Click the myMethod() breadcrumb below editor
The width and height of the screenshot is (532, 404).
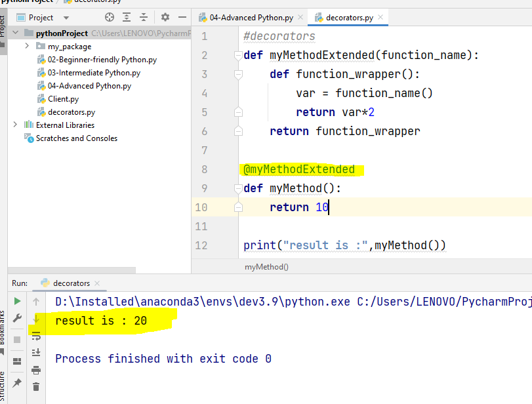[267, 267]
